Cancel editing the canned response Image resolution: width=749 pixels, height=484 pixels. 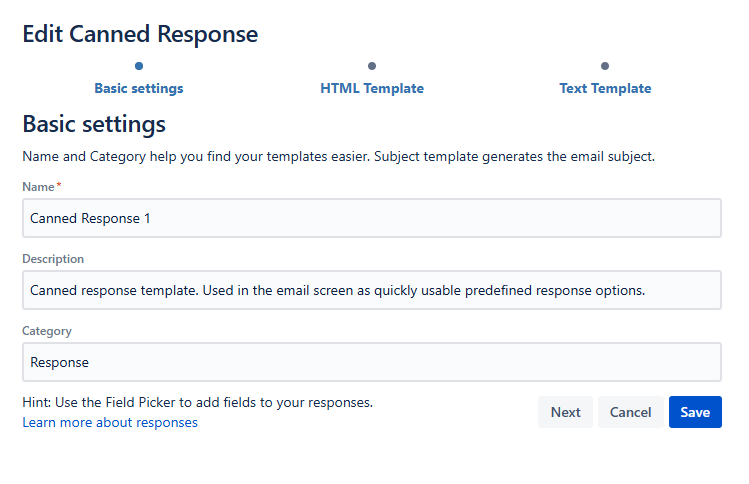[630, 412]
